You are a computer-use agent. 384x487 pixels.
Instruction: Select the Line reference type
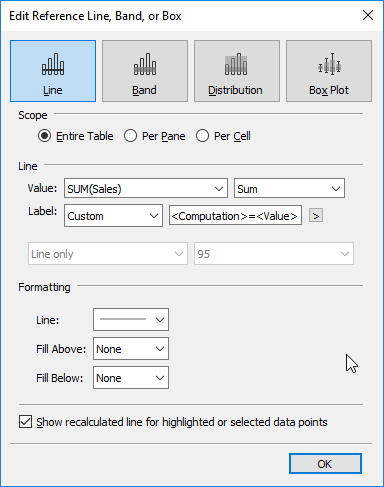pyautogui.click(x=53, y=71)
